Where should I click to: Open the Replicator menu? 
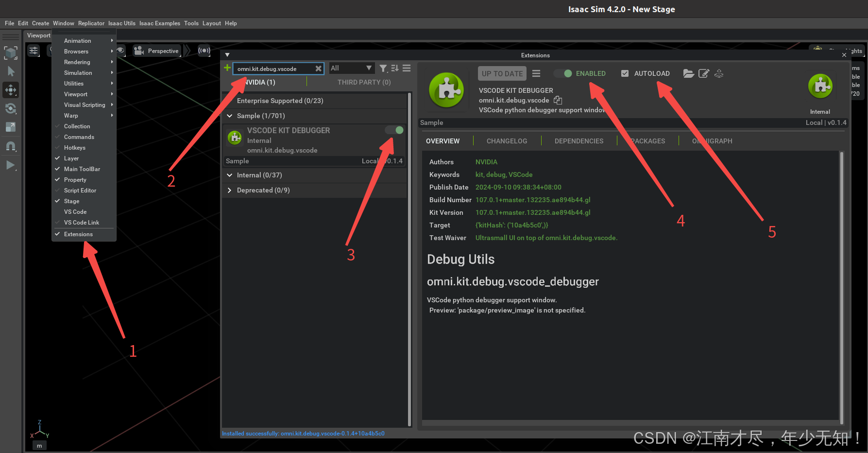(91, 23)
